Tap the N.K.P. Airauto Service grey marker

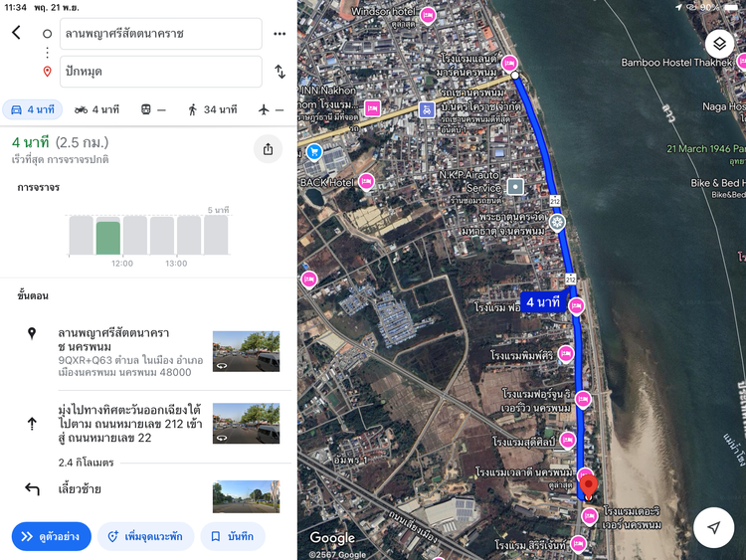[x=515, y=187]
